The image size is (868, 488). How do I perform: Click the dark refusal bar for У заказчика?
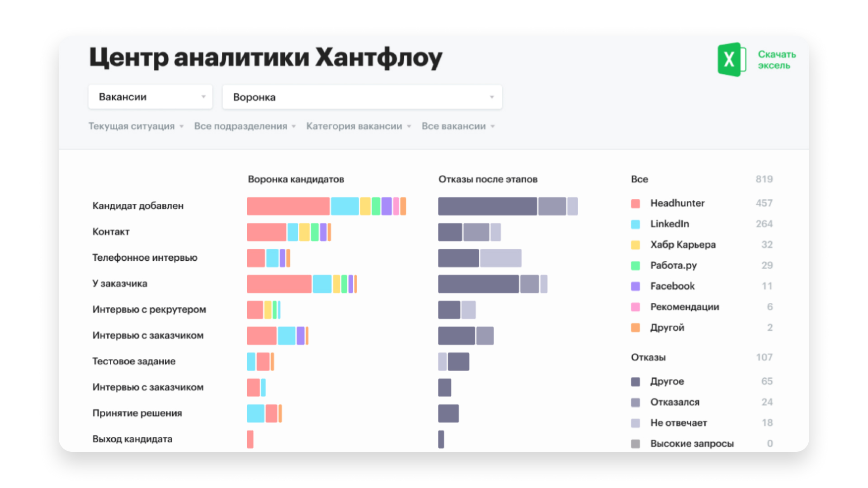pos(478,284)
